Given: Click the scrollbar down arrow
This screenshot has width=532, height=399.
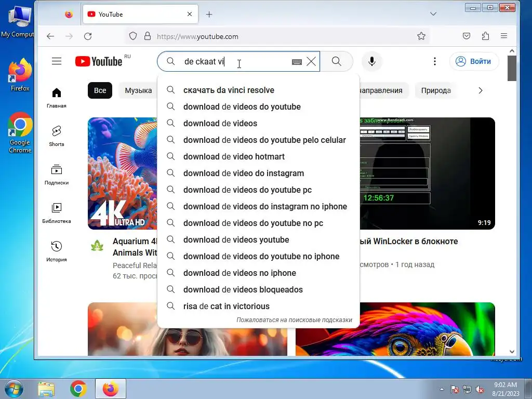Looking at the screenshot, I should pos(512,352).
